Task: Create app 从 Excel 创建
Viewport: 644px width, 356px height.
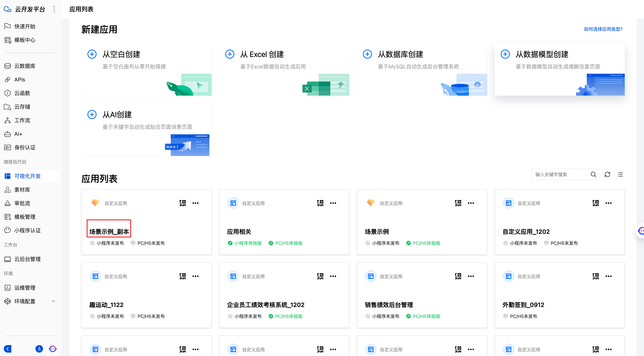Action: (284, 69)
